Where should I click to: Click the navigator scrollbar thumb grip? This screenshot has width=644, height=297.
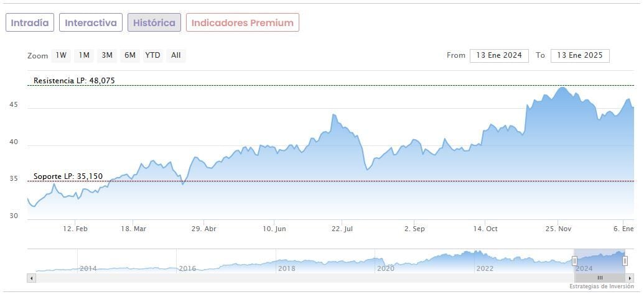600,278
